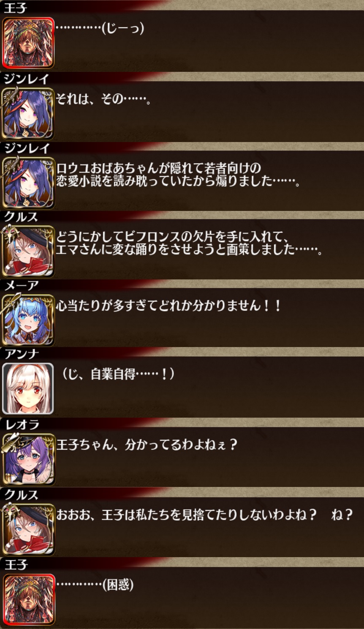Select the line 王子は私たちを見捨てたりしないわよね？
Viewport: 364px width, 629px height.
209,515
